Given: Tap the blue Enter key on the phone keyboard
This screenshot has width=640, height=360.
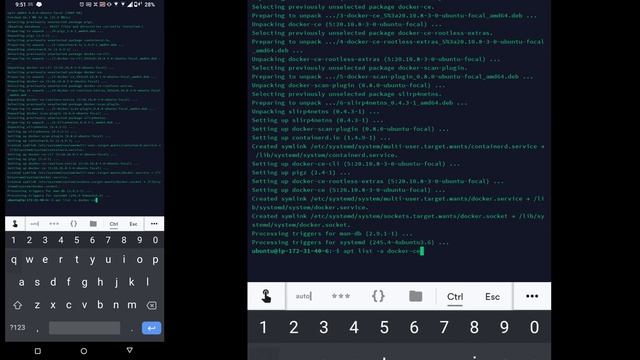Looking at the screenshot, I should (151, 328).
